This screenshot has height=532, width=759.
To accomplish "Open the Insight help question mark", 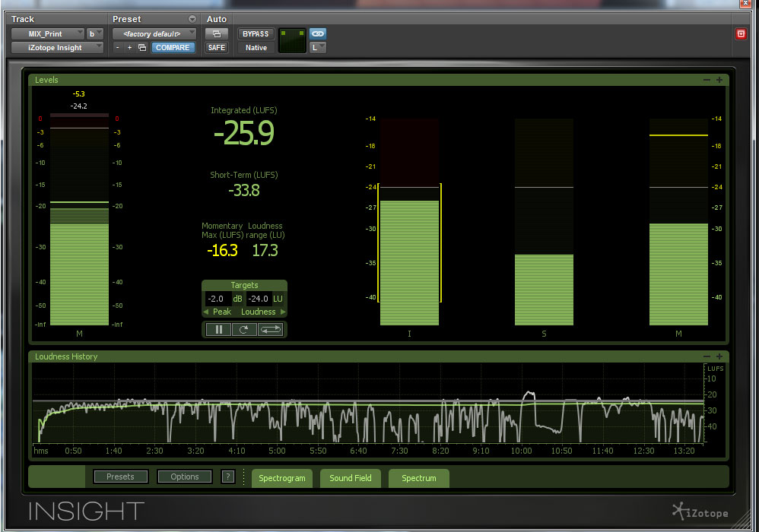I will point(228,477).
